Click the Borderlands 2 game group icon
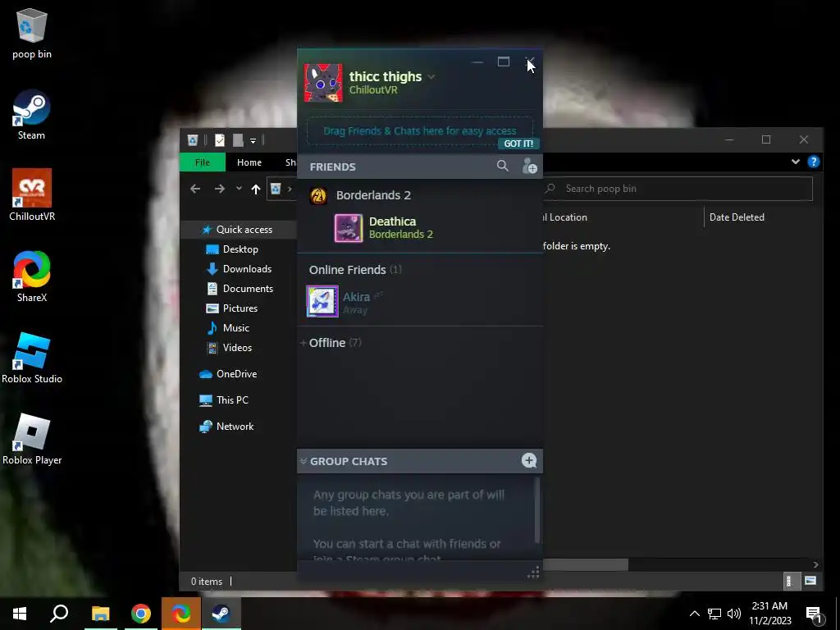Image resolution: width=840 pixels, height=630 pixels. click(x=318, y=195)
